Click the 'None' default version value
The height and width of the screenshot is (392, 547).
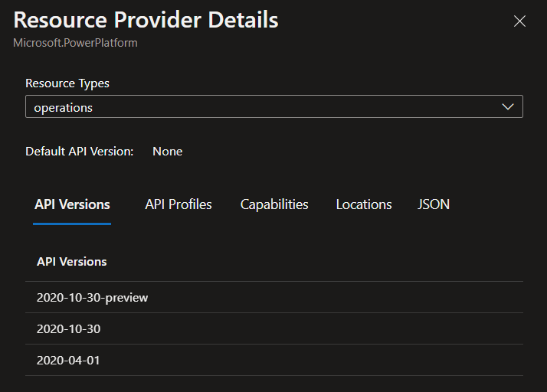[x=167, y=152]
